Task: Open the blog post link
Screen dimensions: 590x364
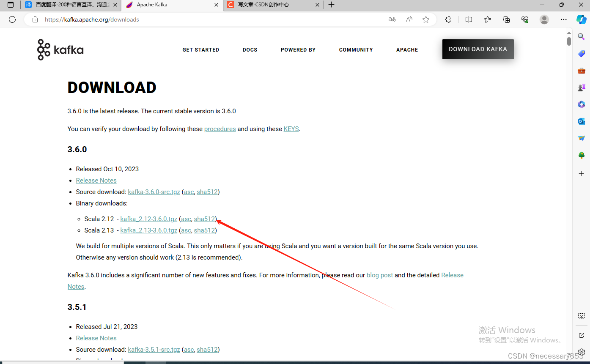Action: coord(380,275)
